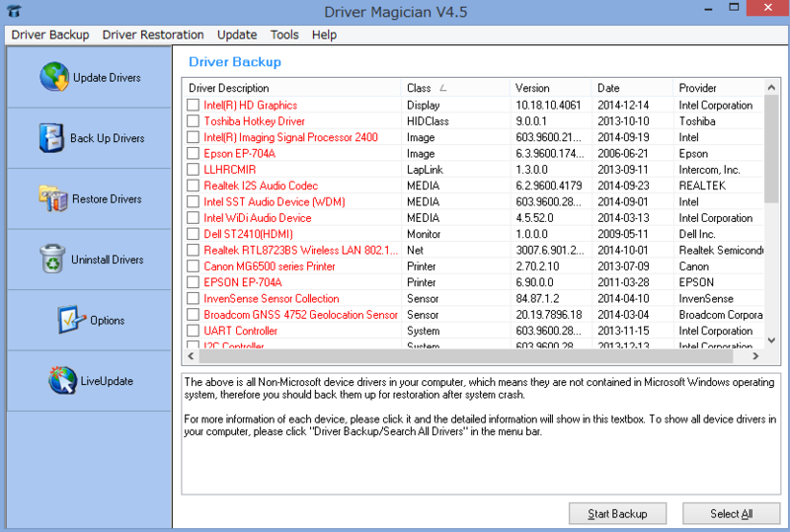The width and height of the screenshot is (790, 532).
Task: Click the date 2006-06-21 cell
Action: click(x=623, y=153)
